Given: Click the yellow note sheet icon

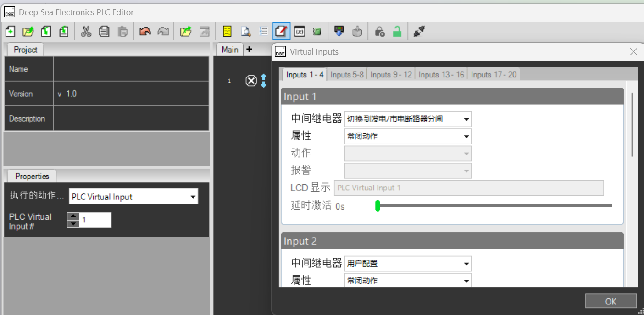Looking at the screenshot, I should coord(227,32).
